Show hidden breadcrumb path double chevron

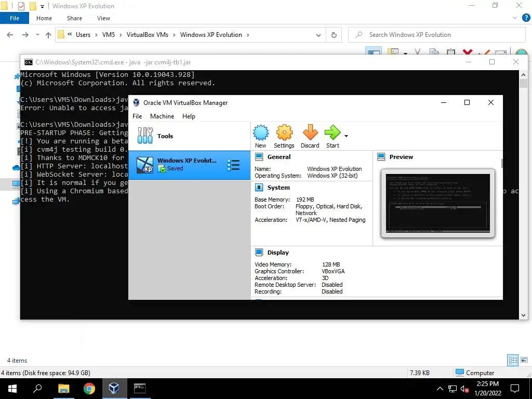point(70,34)
